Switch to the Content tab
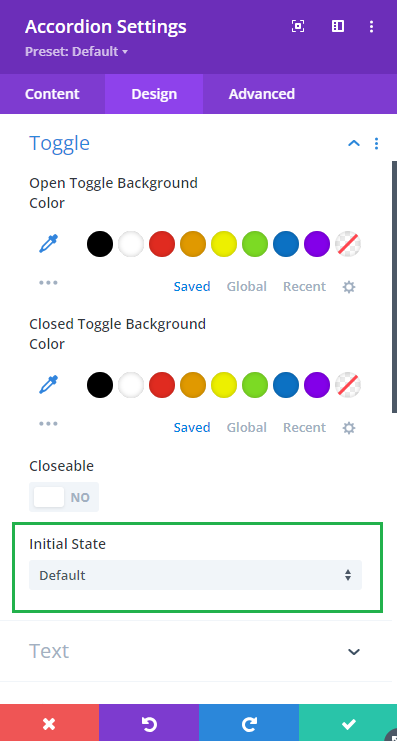The image size is (397, 741). point(52,94)
